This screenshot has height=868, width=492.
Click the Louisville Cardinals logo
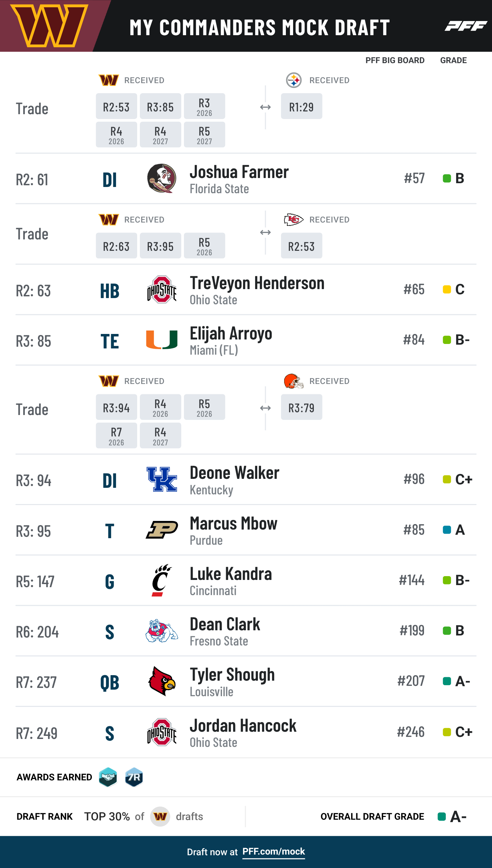162,681
